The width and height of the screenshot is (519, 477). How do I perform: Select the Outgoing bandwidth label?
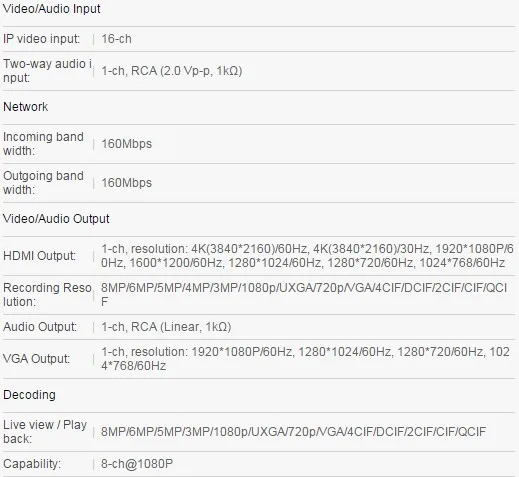[43, 183]
